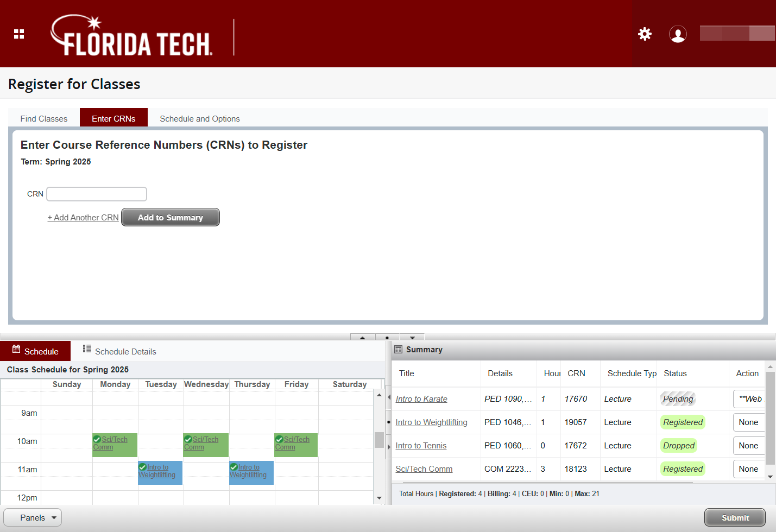The width and height of the screenshot is (776, 532).
Task: Select the Enter CRNs tab
Action: pos(113,118)
